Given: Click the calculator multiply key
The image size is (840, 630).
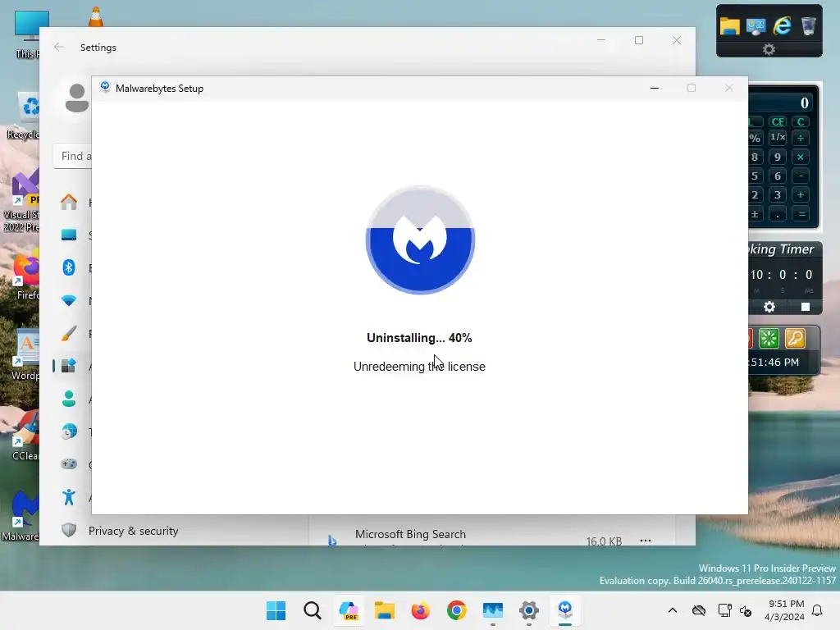Looking at the screenshot, I should pos(801,157).
